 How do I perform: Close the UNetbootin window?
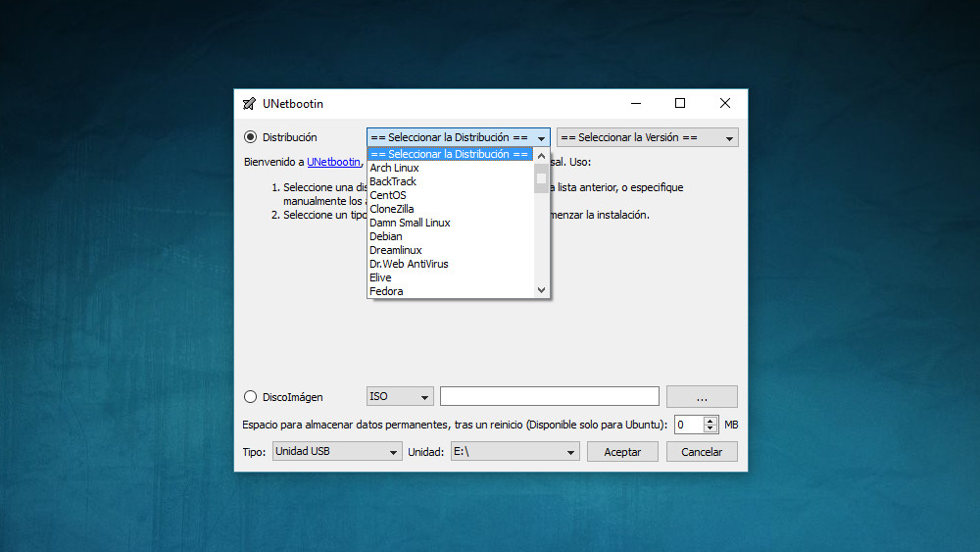click(x=725, y=103)
